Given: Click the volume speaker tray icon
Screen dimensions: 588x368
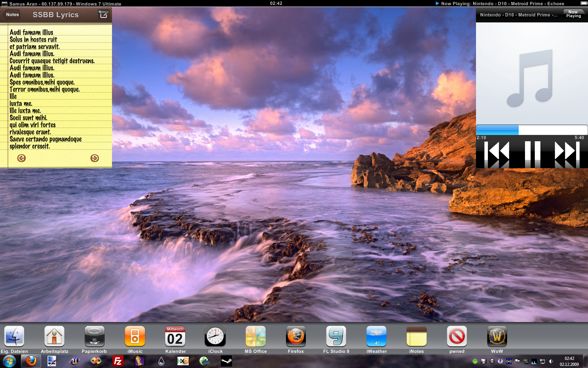Looking at the screenshot, I should click(x=551, y=361).
